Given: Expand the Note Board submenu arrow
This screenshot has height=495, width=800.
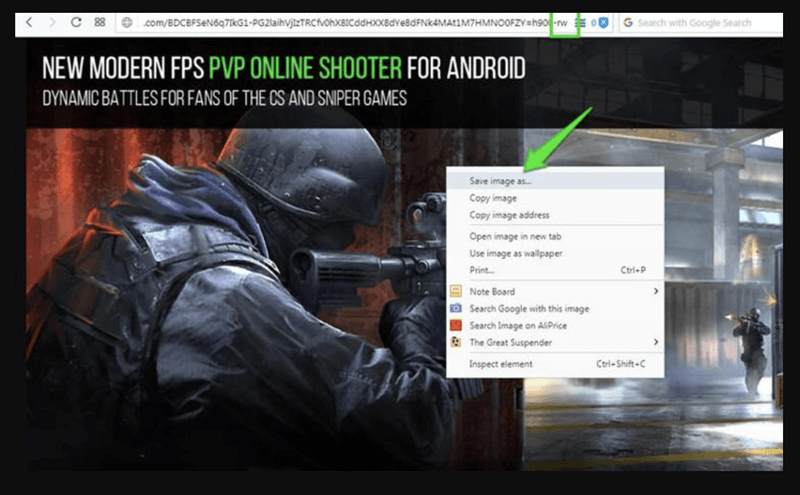Looking at the screenshot, I should coord(656,291).
